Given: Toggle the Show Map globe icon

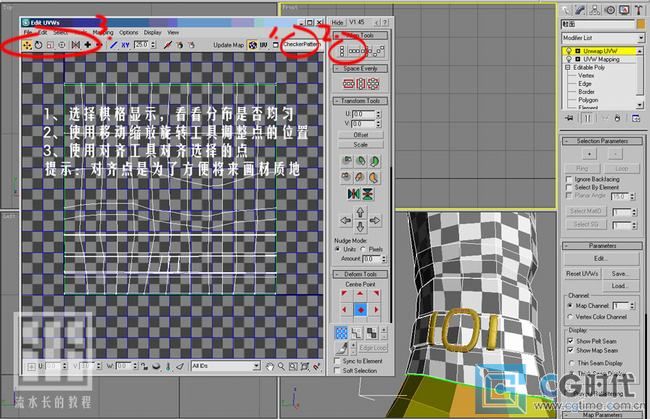Looking at the screenshot, I should (x=252, y=45).
